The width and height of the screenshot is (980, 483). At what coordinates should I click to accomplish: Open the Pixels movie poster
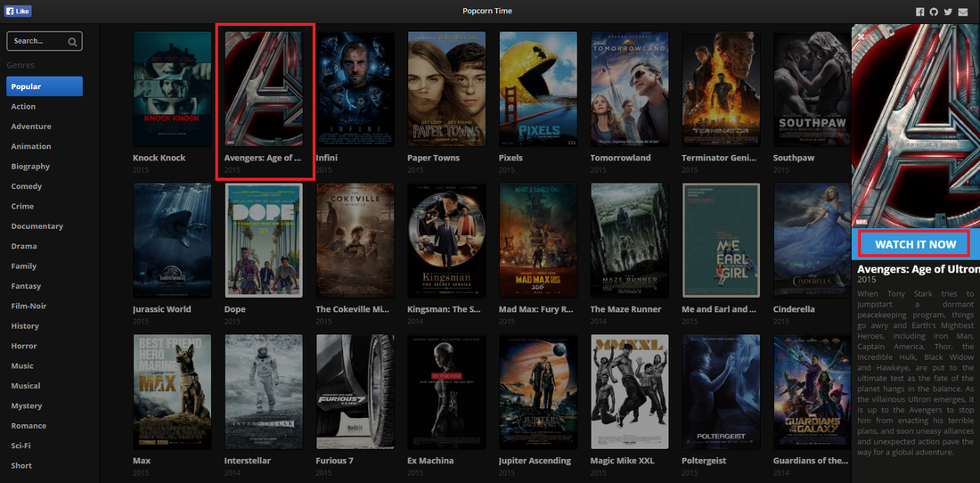[x=538, y=89]
